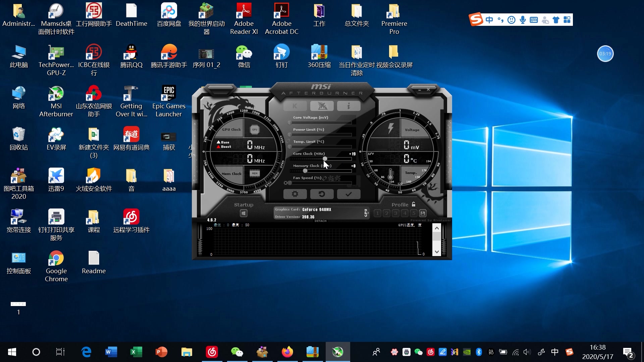Open Epic Games Launcher desktop icon
644x362 pixels.
point(169,102)
